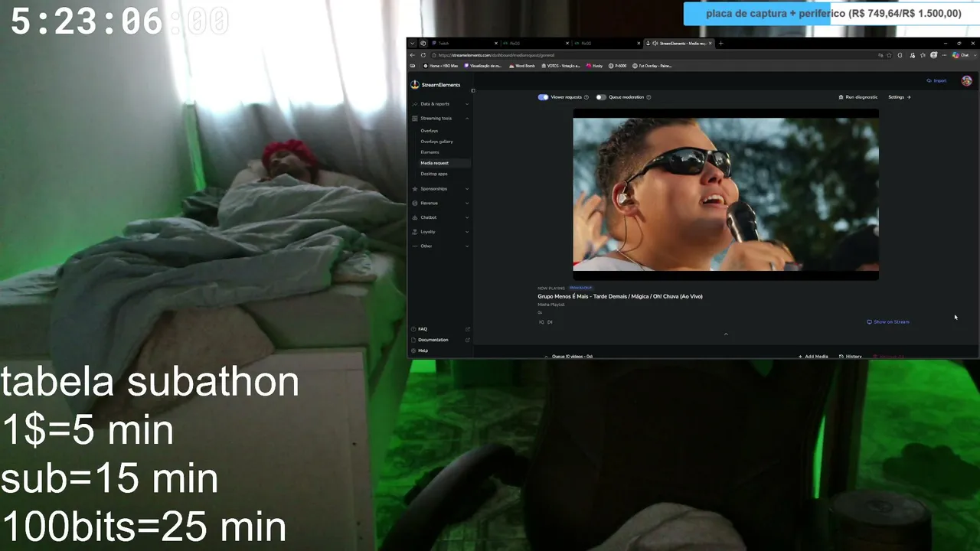Skip to the previous media track
This screenshot has height=551, width=980.
tap(541, 322)
